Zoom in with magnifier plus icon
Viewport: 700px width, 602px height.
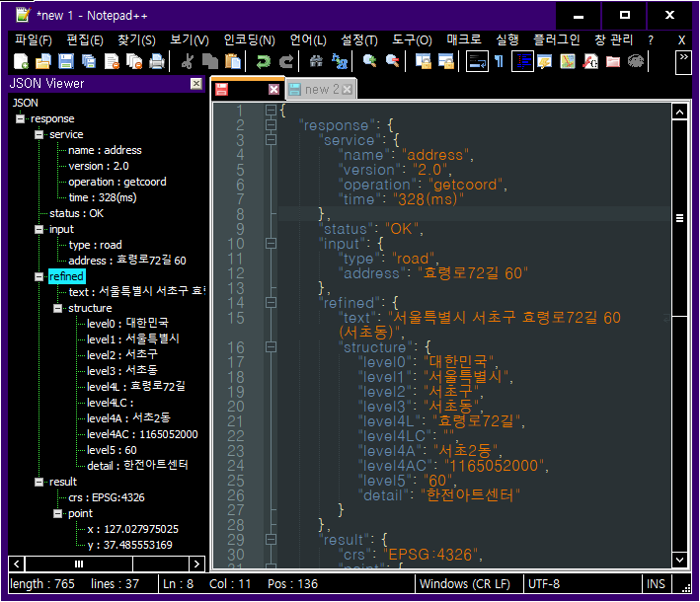369,61
